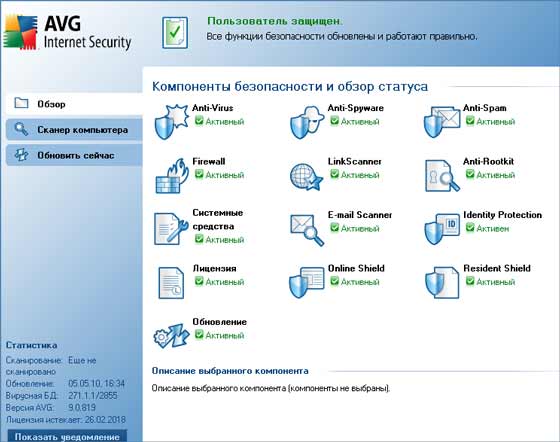The image size is (560, 442).
Task: Click Resident Shield green status checkmark
Action: [x=470, y=281]
